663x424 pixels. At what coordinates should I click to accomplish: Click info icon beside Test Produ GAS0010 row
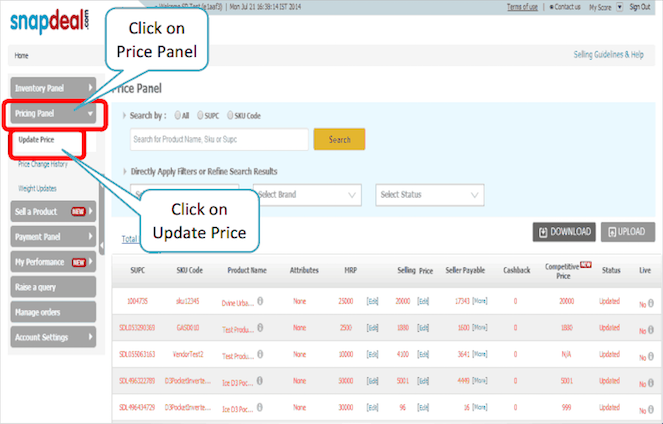click(x=260, y=327)
